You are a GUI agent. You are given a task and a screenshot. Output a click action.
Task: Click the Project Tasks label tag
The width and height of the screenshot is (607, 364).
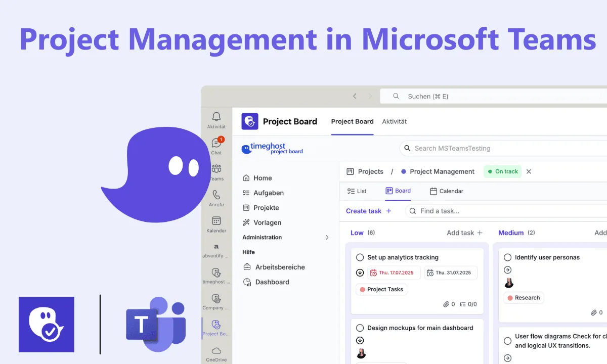tap(381, 289)
